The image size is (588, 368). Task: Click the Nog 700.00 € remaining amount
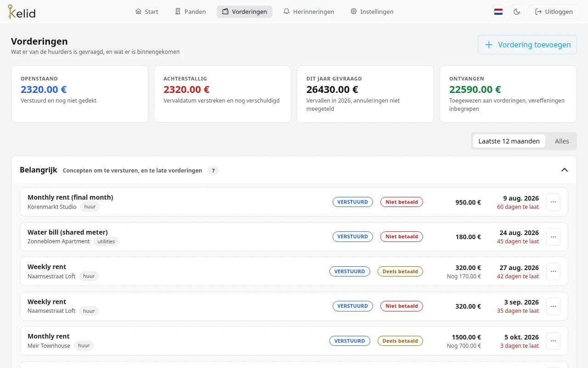coord(464,346)
